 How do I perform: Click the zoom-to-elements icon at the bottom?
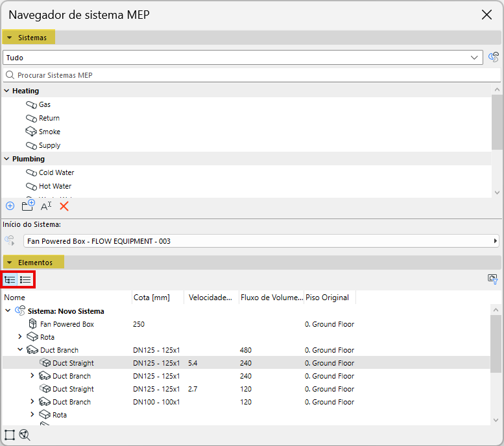(x=25, y=435)
